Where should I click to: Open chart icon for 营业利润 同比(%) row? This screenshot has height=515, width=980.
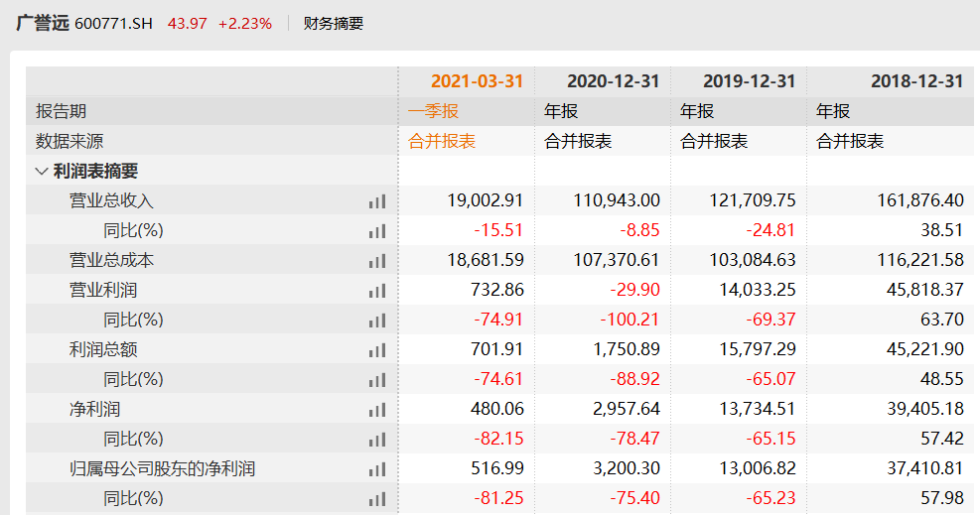coord(377,321)
